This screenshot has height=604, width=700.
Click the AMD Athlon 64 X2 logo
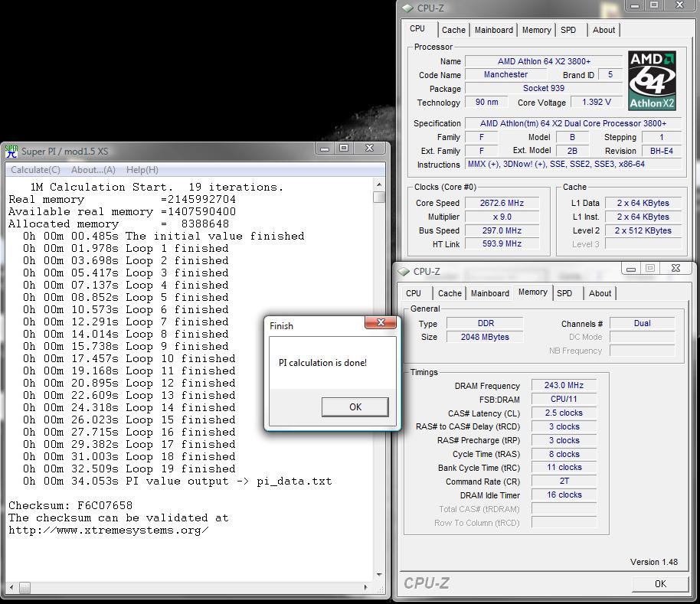tap(652, 80)
